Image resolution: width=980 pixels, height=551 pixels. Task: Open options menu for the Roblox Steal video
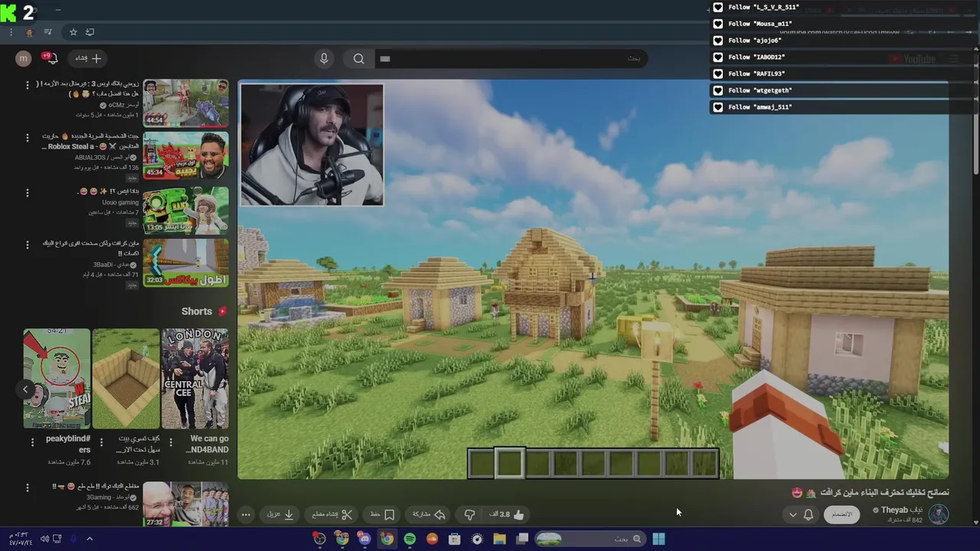click(x=28, y=138)
